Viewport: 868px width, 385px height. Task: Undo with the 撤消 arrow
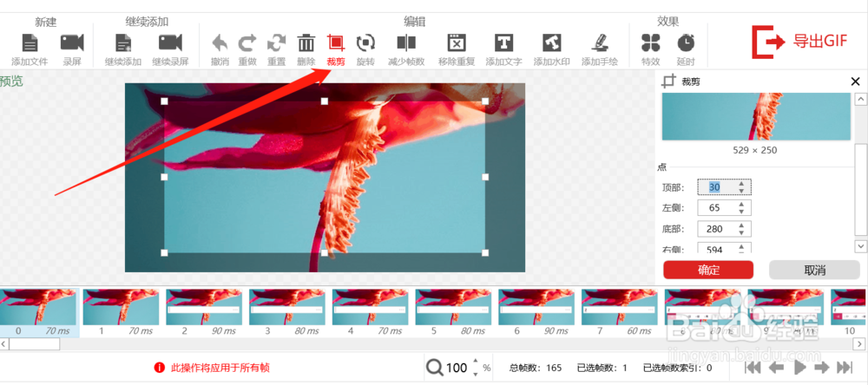[x=220, y=42]
